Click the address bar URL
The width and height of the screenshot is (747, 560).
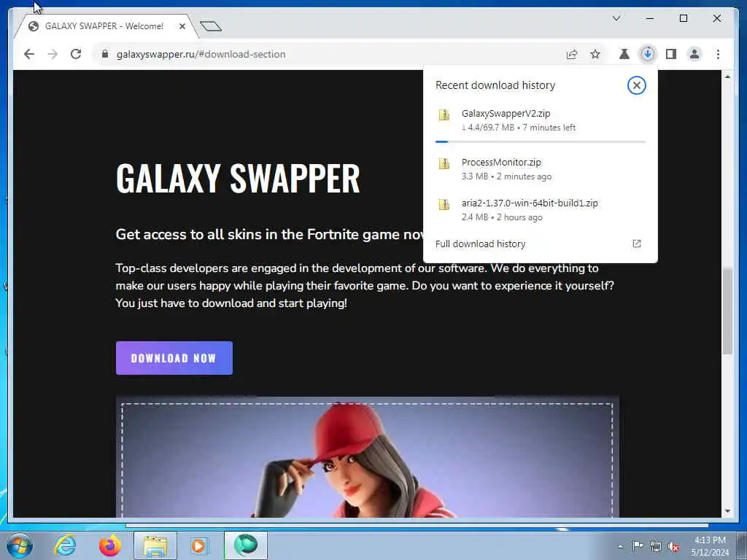tap(201, 54)
